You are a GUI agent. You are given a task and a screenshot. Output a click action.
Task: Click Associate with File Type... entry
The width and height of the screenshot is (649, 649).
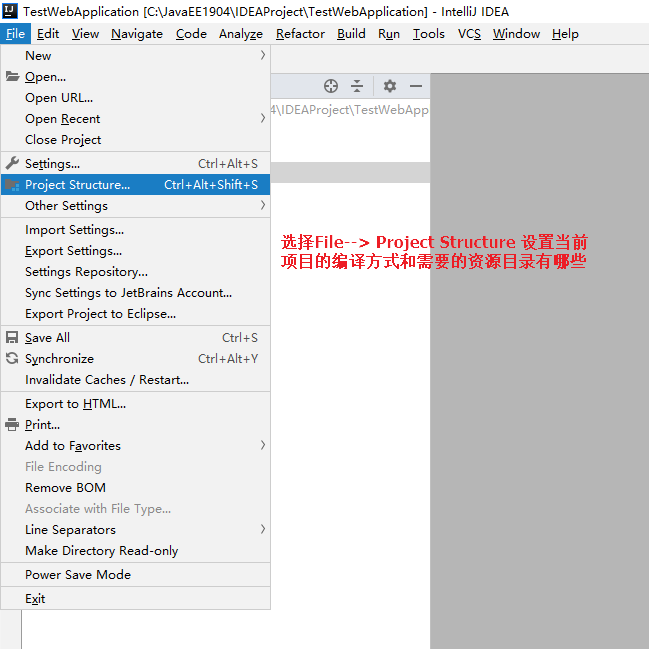(x=135, y=508)
